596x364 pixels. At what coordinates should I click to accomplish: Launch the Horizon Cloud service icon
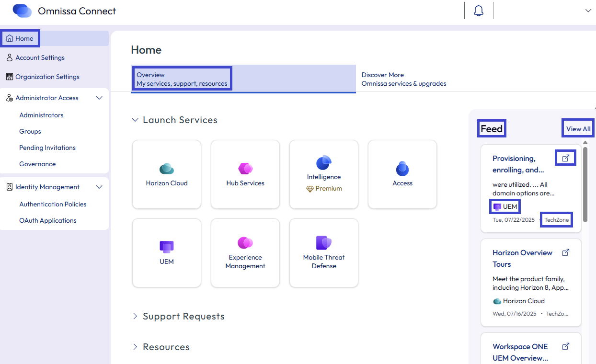[167, 169]
